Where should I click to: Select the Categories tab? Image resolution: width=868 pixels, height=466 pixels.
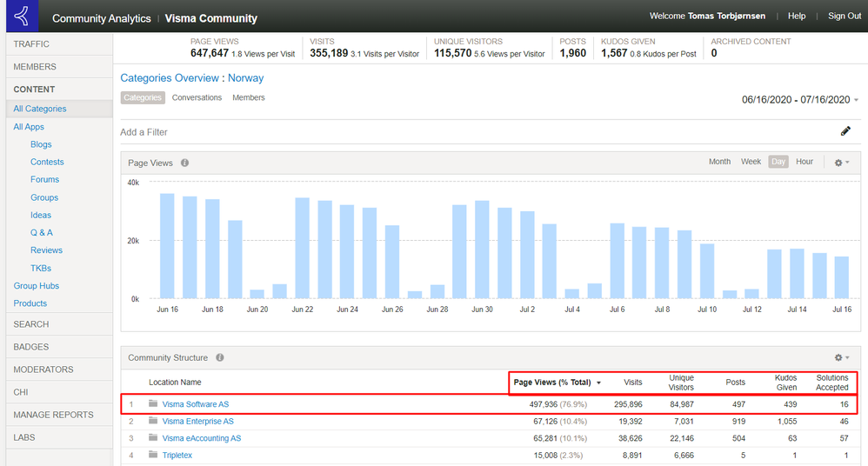pyautogui.click(x=143, y=97)
